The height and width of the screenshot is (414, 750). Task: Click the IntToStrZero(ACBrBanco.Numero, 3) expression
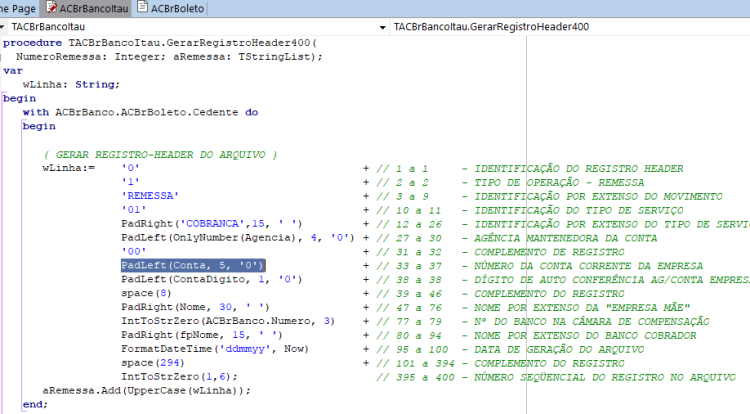coord(228,321)
